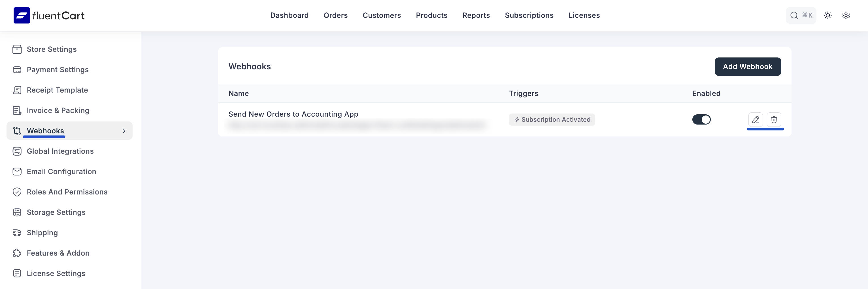The height and width of the screenshot is (289, 868).
Task: Open settings via the gear icon
Action: click(x=846, y=16)
